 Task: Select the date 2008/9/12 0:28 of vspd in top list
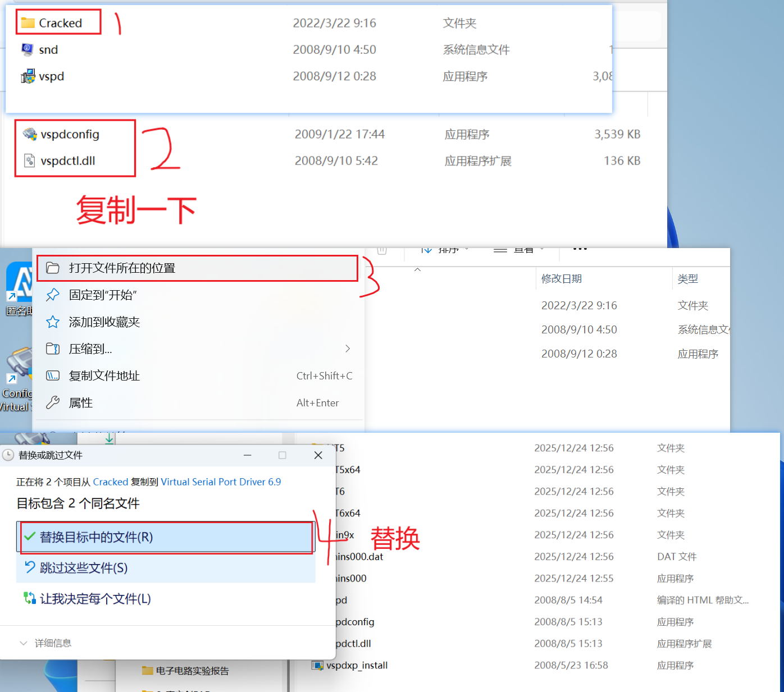click(x=335, y=76)
